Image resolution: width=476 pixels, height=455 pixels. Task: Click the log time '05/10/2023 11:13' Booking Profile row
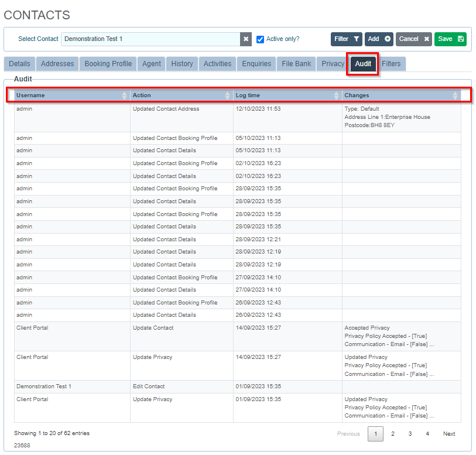[x=258, y=138]
